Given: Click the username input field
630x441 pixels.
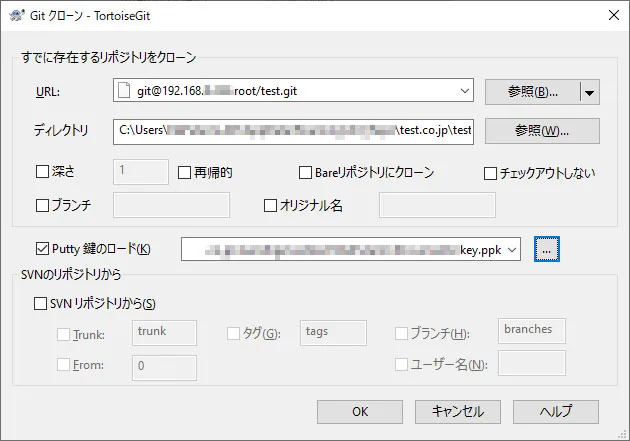Looking at the screenshot, I should (532, 363).
